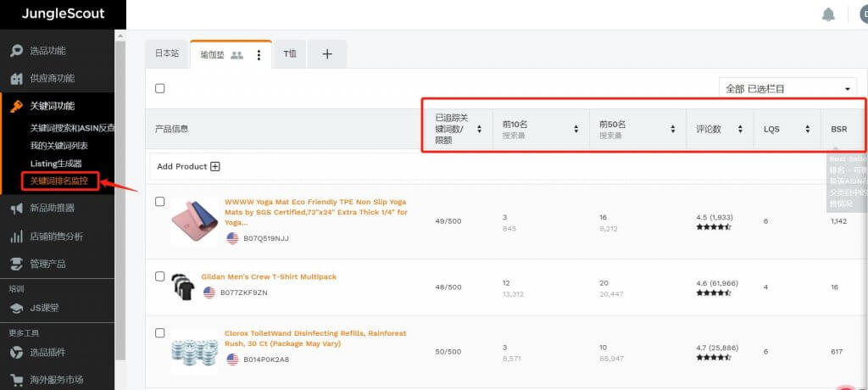The height and width of the screenshot is (390, 868).
Task: Switch to the T恤 tab
Action: point(290,53)
